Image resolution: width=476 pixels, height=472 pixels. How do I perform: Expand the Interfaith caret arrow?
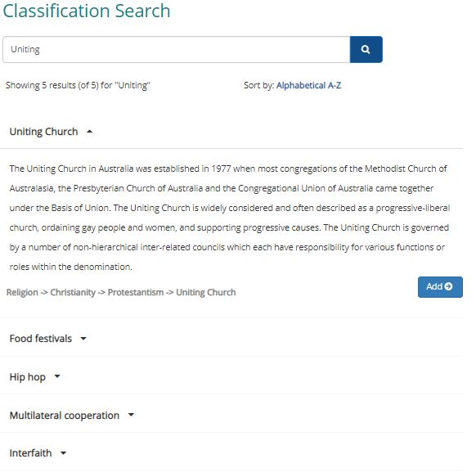click(63, 453)
